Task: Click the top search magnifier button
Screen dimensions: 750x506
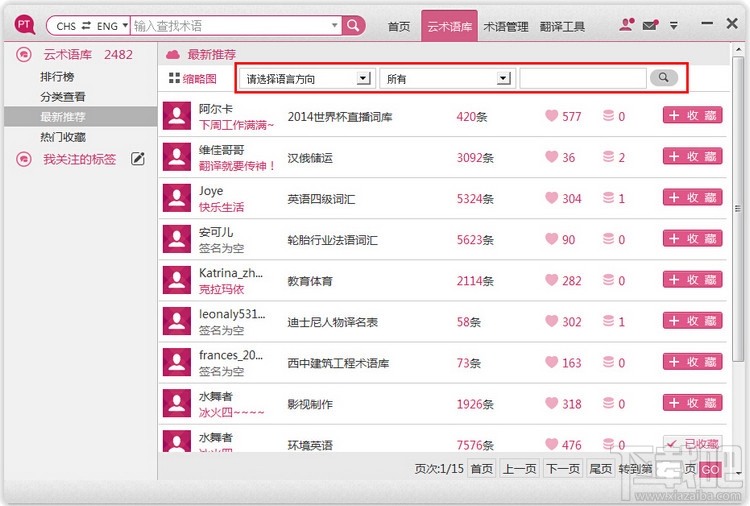Action: [x=353, y=25]
